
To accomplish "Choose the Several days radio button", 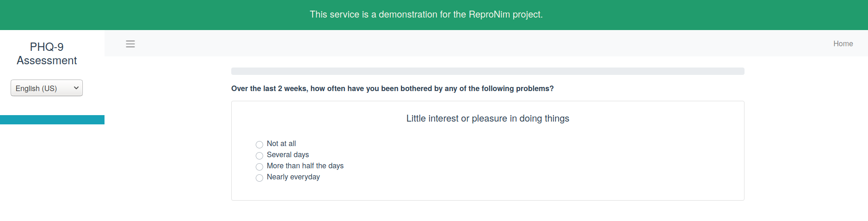I will pyautogui.click(x=259, y=156).
